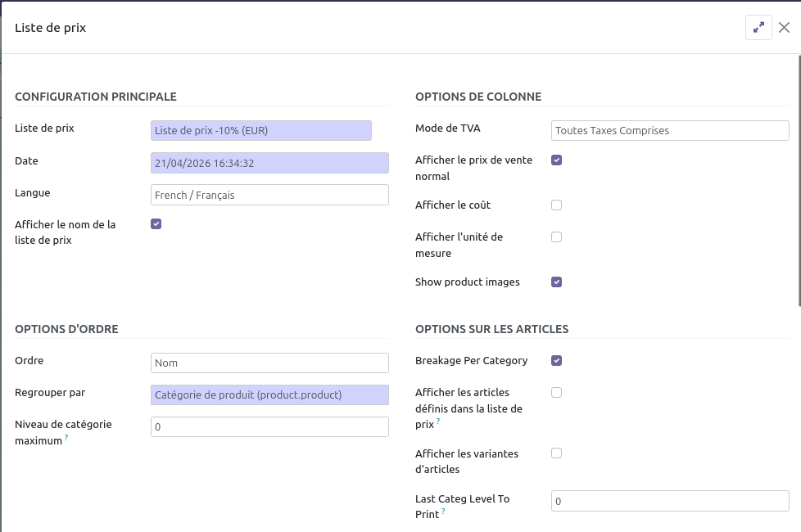The height and width of the screenshot is (532, 801).
Task: Click the expand dialog fullscreen icon
Action: [758, 28]
